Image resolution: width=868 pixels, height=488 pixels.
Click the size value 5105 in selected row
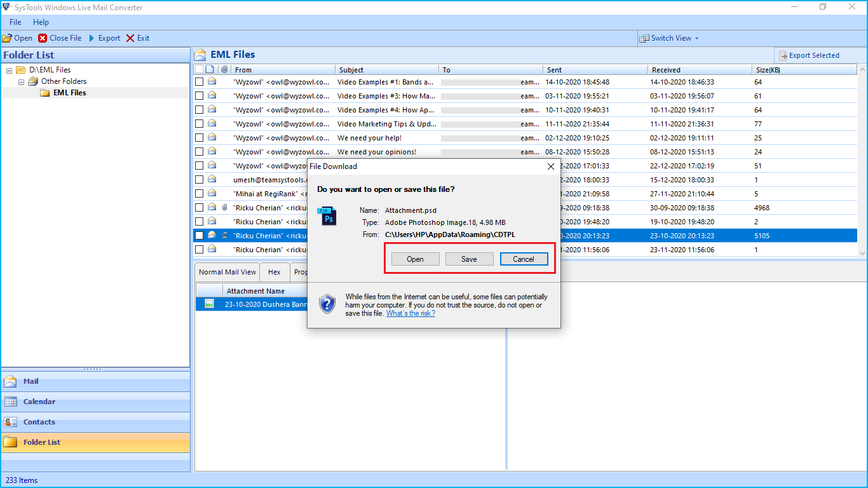(762, 236)
